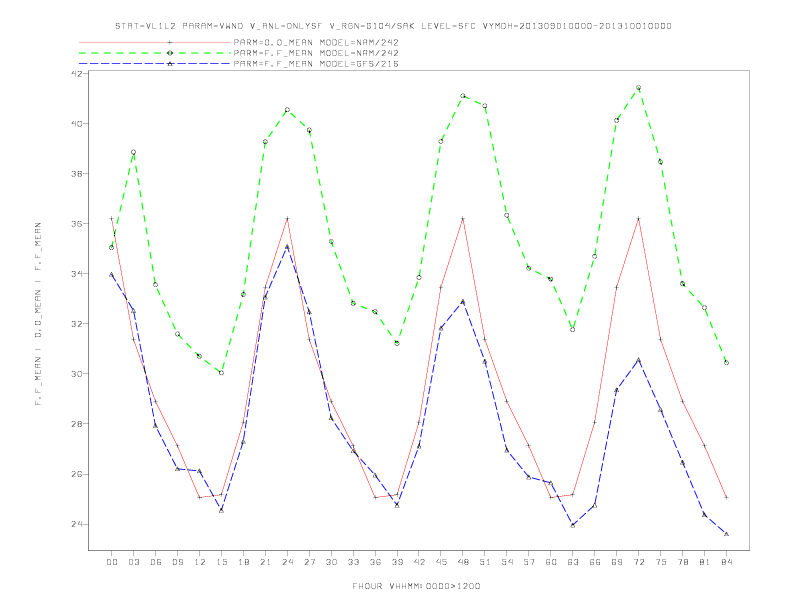Image resolution: width=792 pixels, height=612 pixels.
Task: Click red O.O_MEAN plus marker at hour 66
Action: coord(595,422)
